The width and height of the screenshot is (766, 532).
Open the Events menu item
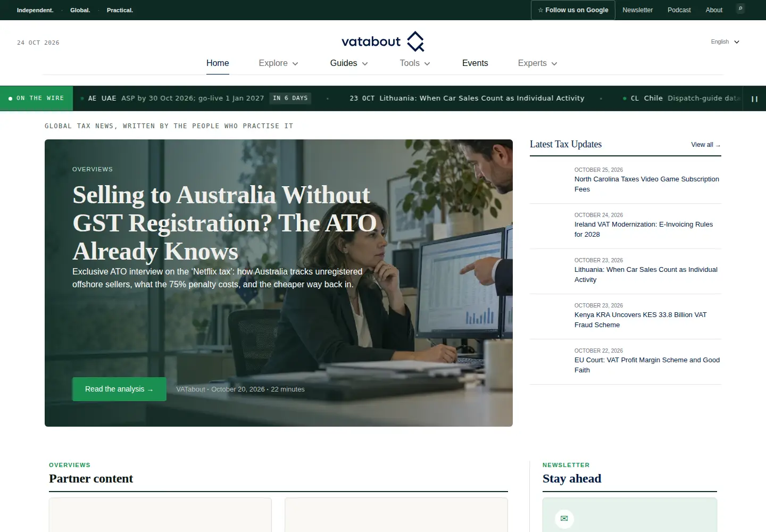pos(475,63)
